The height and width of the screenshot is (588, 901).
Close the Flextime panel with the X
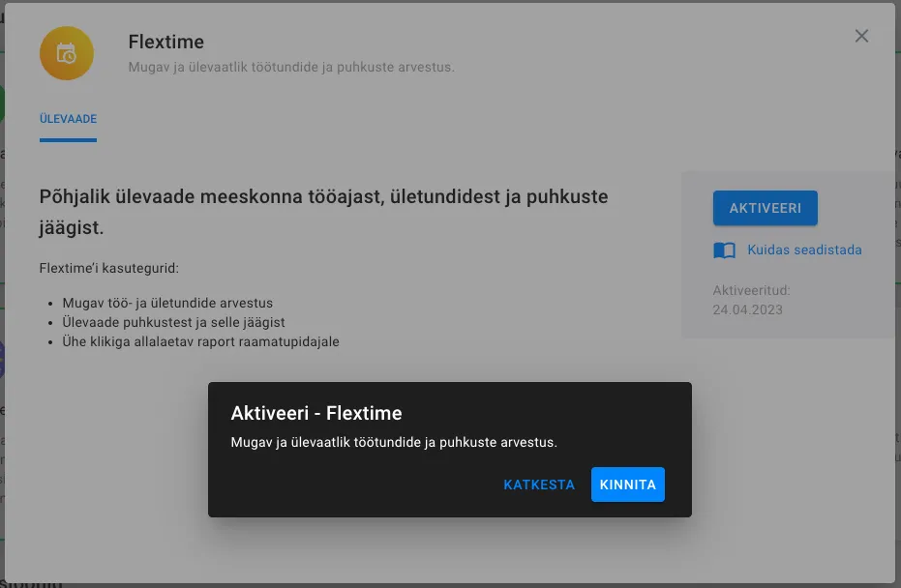pyautogui.click(x=861, y=37)
